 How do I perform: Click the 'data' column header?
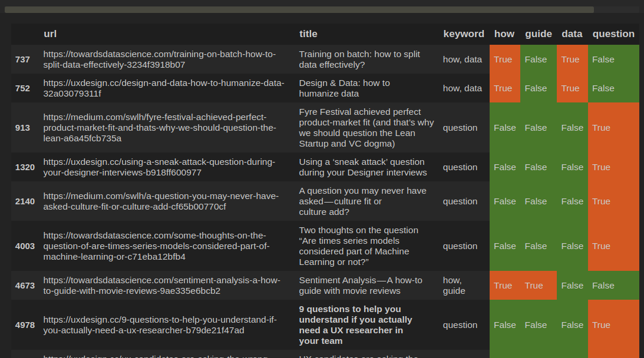click(572, 34)
